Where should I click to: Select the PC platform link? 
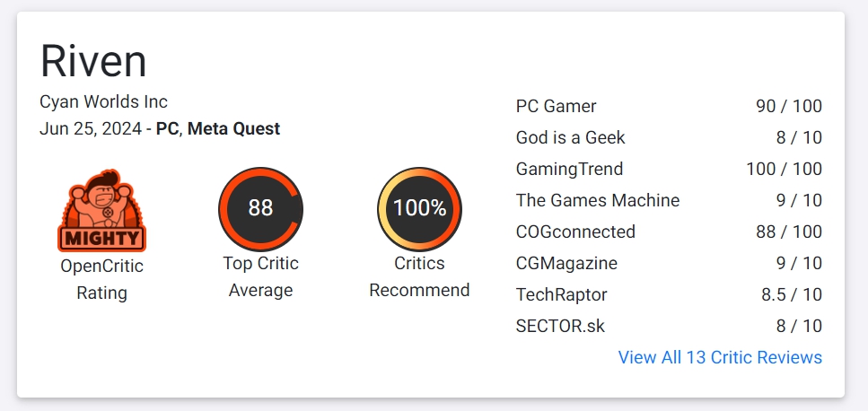coord(167,128)
